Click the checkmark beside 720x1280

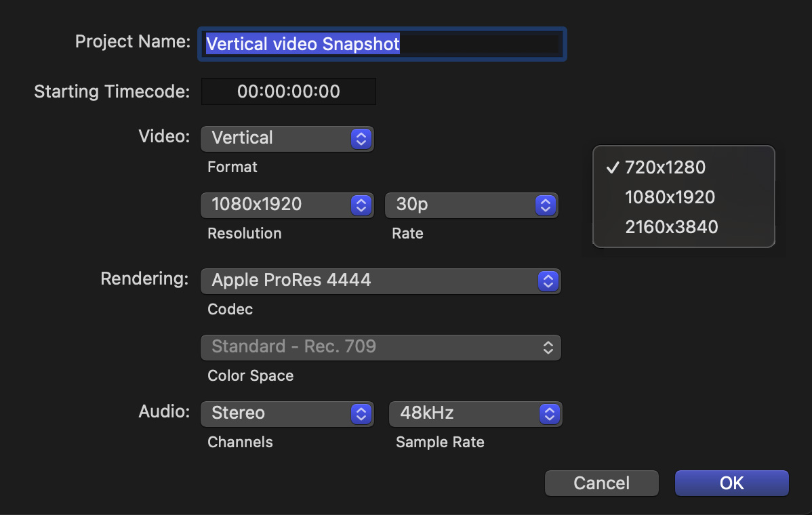(612, 167)
